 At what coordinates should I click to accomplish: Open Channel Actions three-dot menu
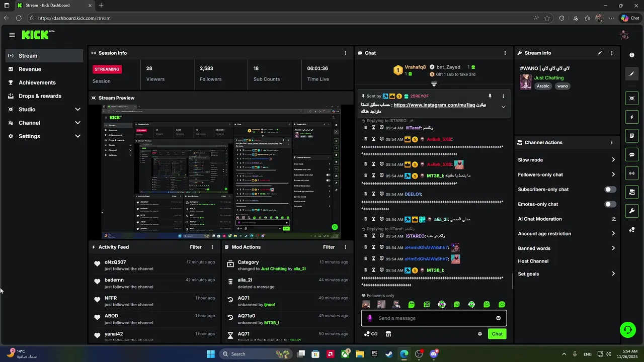point(612,143)
